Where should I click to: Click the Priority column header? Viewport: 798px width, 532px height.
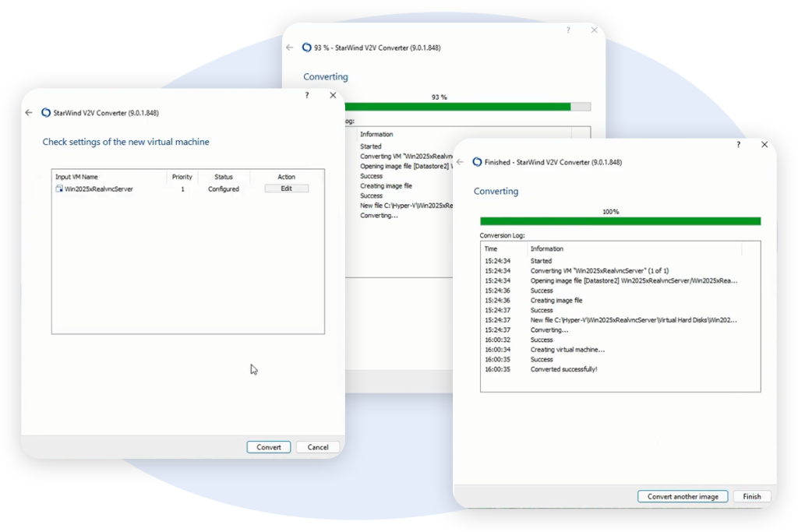click(x=182, y=177)
